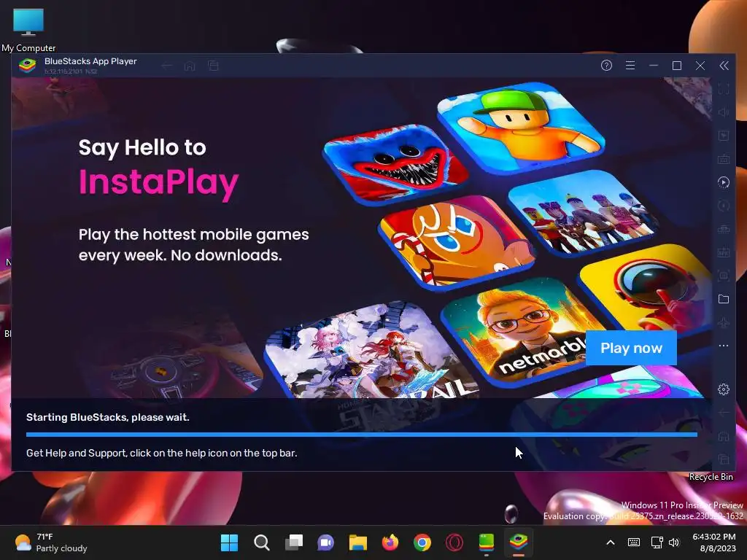This screenshot has width=747, height=560.
Task: Click the Starting BlueStacks progress bar
Action: [x=362, y=435]
